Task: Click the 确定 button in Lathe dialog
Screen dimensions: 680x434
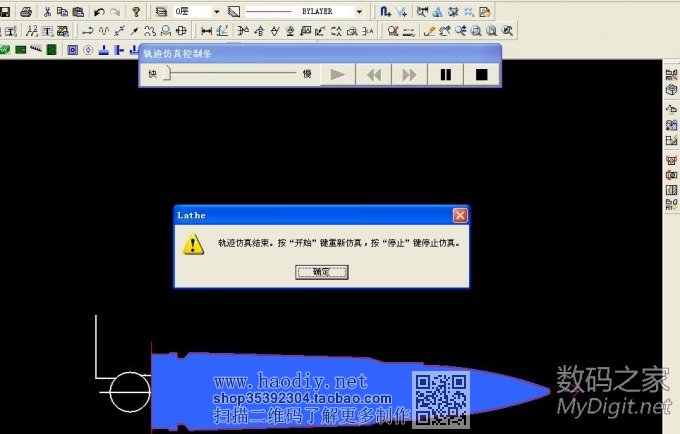Action: point(321,272)
